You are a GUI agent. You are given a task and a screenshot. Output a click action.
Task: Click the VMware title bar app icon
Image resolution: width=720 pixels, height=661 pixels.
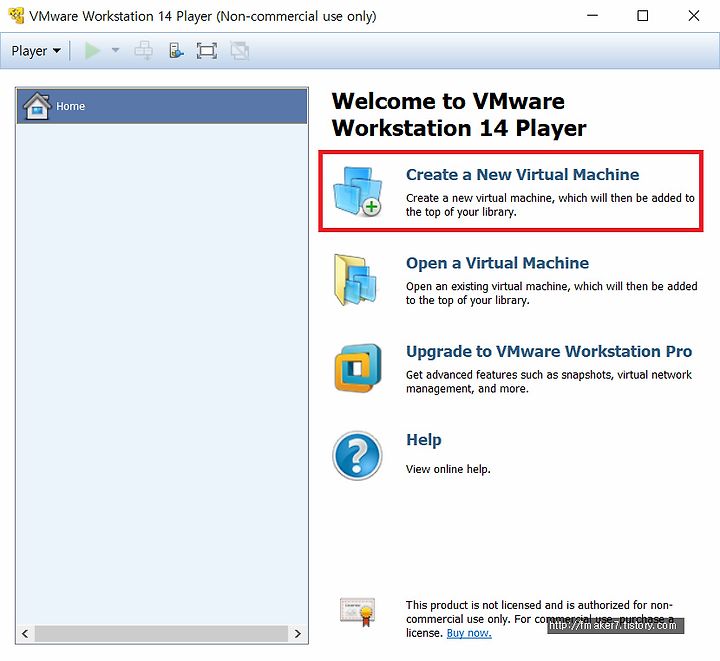[x=17, y=16]
